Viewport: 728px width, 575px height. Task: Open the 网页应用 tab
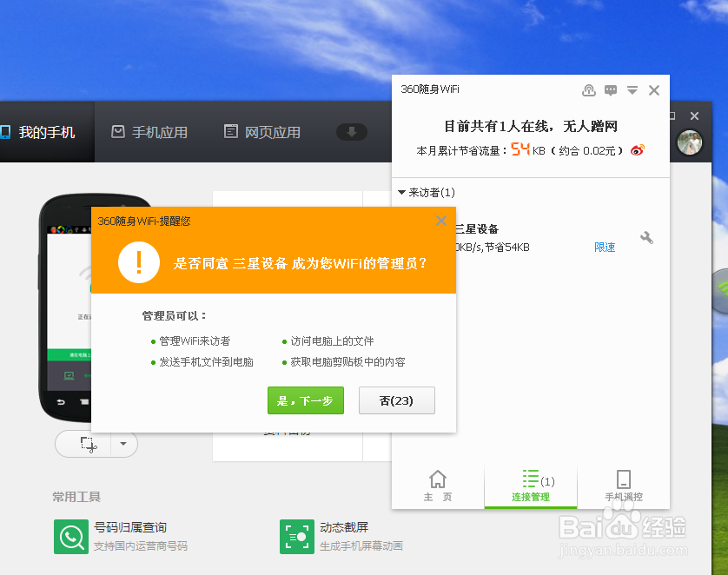[262, 132]
